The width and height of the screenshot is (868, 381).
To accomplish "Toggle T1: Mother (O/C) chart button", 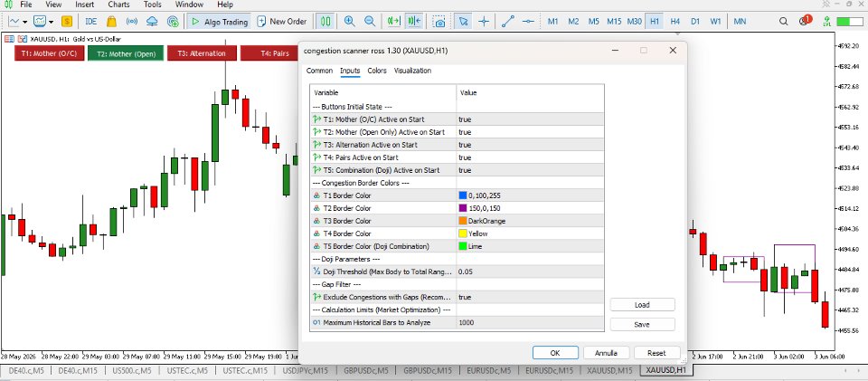I will [49, 53].
